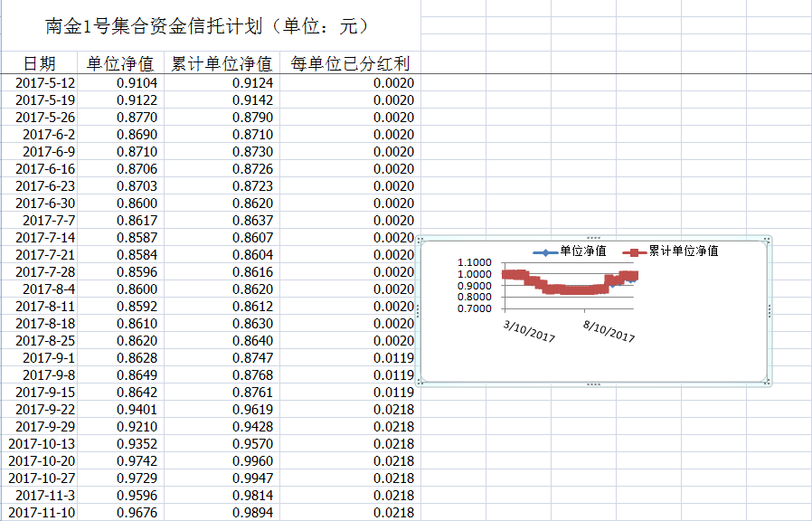
Task: Select the 1.1000 vertical axis value
Action: (x=475, y=263)
